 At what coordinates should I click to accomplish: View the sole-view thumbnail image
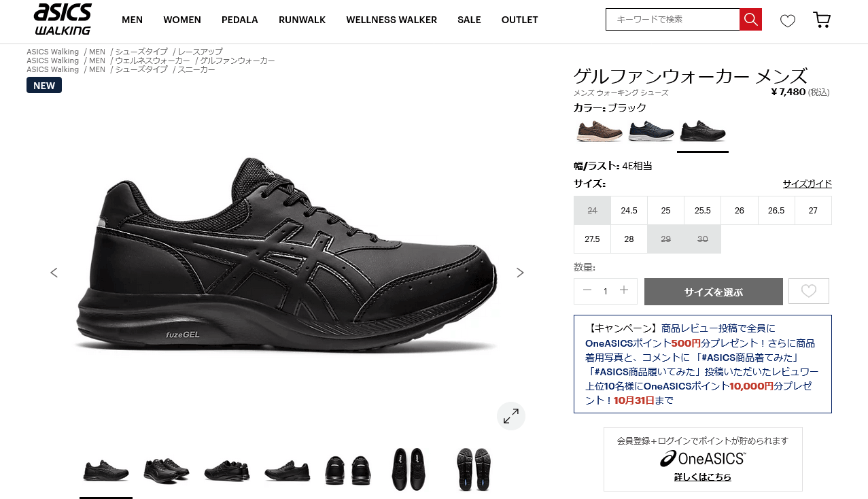coord(473,469)
